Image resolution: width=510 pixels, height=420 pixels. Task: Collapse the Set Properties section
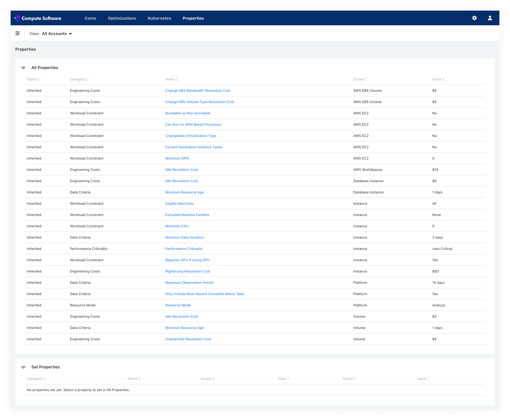tap(23, 367)
